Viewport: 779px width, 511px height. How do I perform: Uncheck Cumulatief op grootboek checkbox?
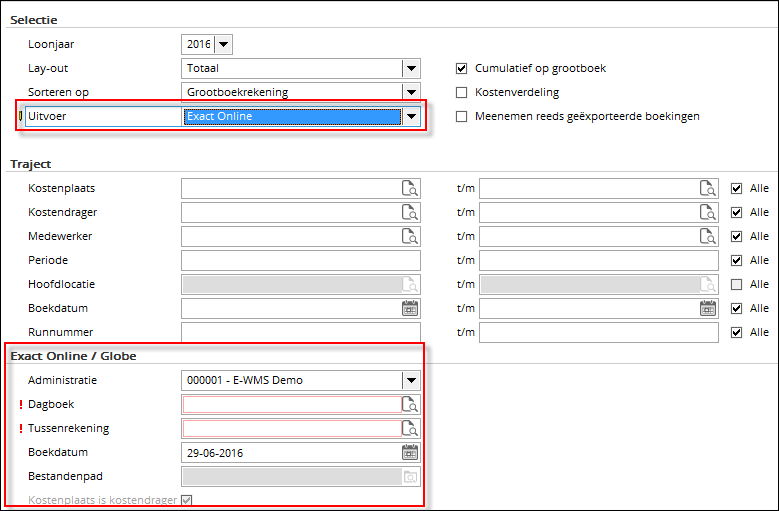point(461,68)
